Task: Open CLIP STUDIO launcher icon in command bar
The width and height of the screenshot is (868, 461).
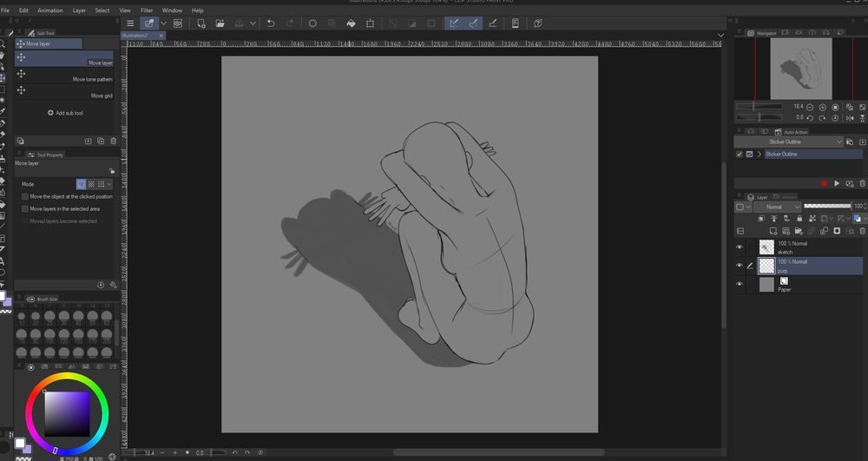Action: pyautogui.click(x=178, y=23)
